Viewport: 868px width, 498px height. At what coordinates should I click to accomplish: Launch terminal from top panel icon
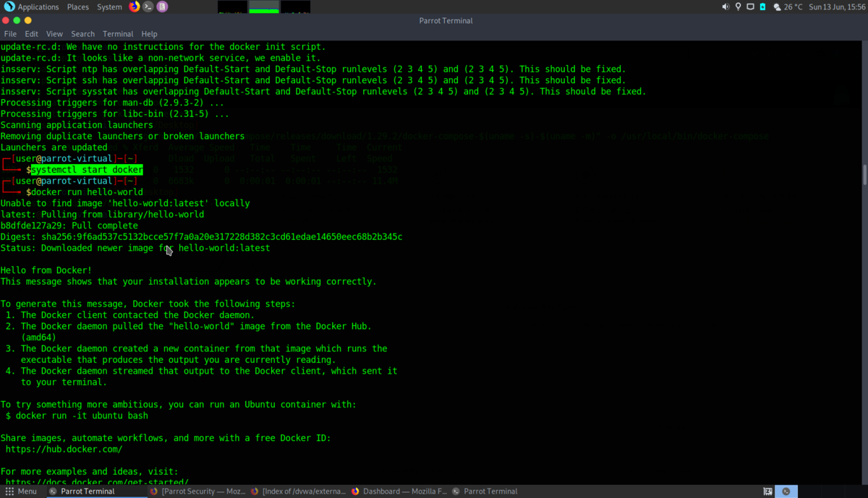(148, 7)
